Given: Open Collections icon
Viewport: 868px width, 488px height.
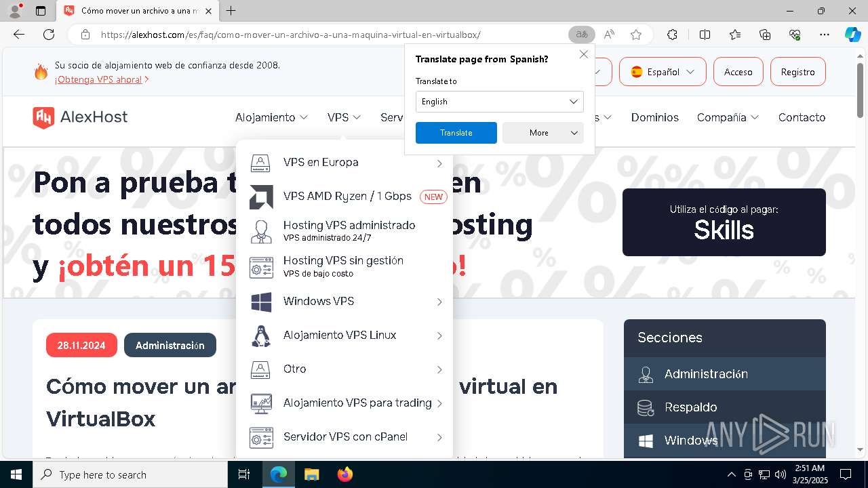Looking at the screenshot, I should pos(765,35).
